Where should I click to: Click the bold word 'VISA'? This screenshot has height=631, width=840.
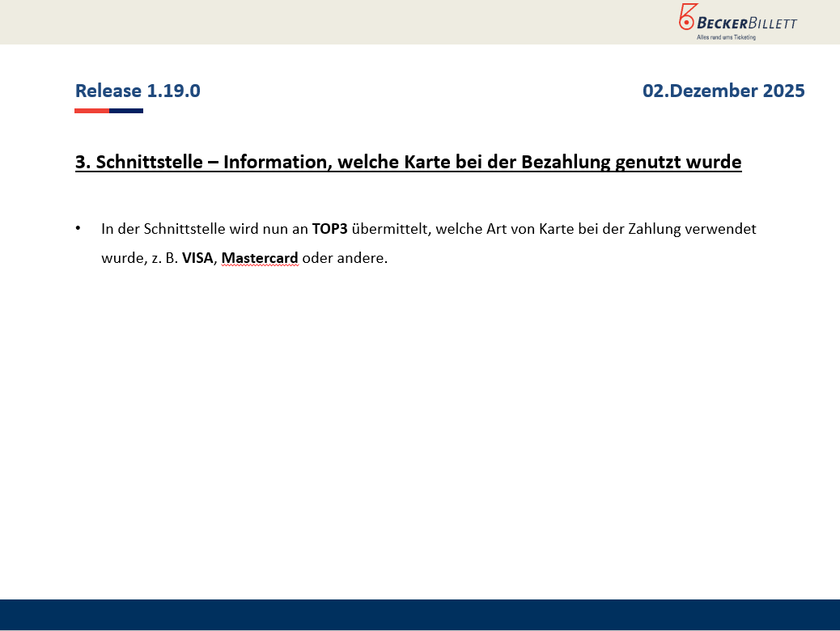pyautogui.click(x=197, y=259)
